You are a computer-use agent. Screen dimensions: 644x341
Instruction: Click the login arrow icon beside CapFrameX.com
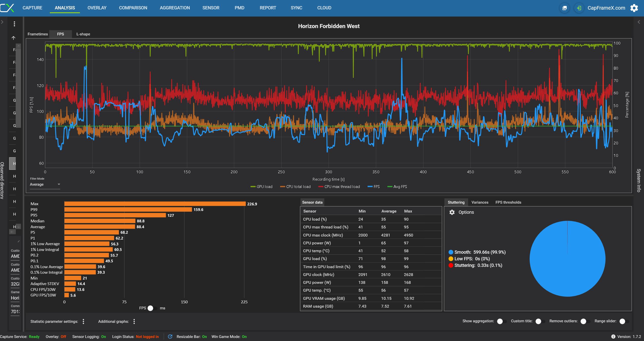pyautogui.click(x=579, y=8)
